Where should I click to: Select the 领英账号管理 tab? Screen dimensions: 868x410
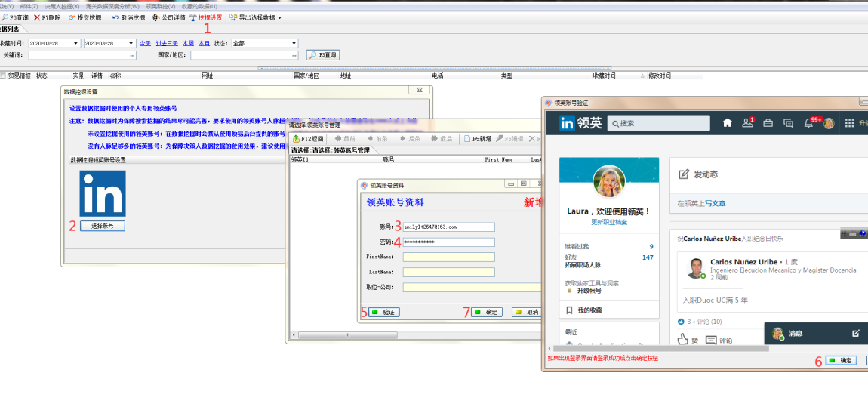pos(334,150)
